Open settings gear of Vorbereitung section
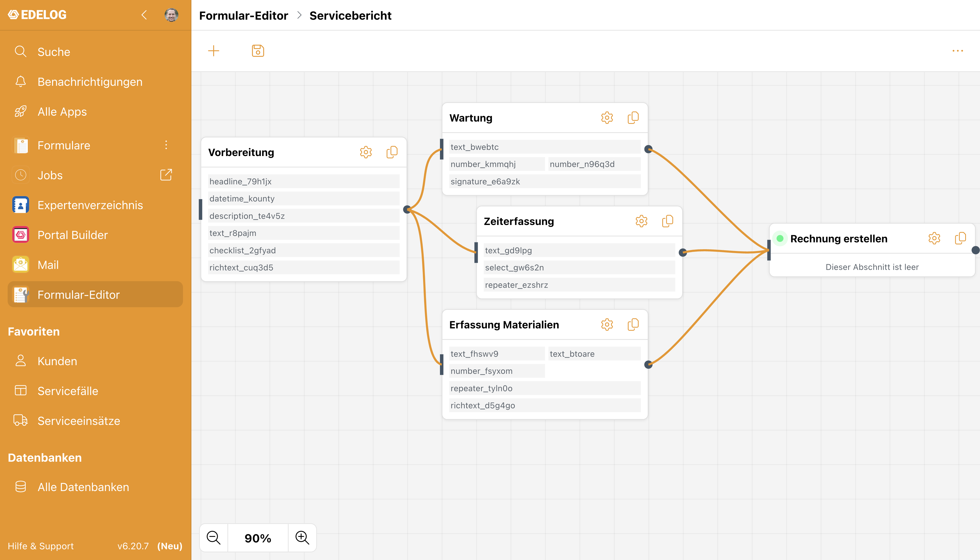Viewport: 980px width, 560px height. click(366, 152)
